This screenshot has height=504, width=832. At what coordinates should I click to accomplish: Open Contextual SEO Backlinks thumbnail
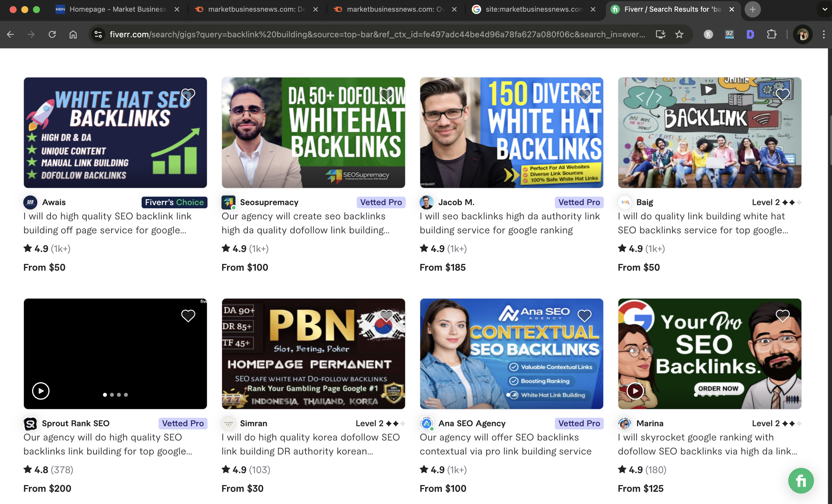point(511,354)
